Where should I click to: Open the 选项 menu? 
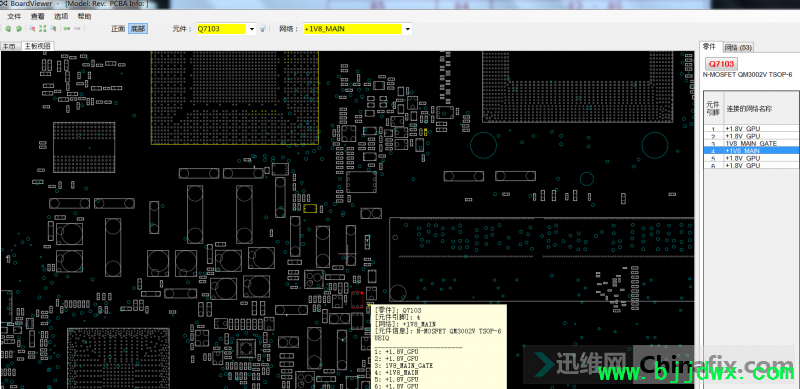click(61, 16)
